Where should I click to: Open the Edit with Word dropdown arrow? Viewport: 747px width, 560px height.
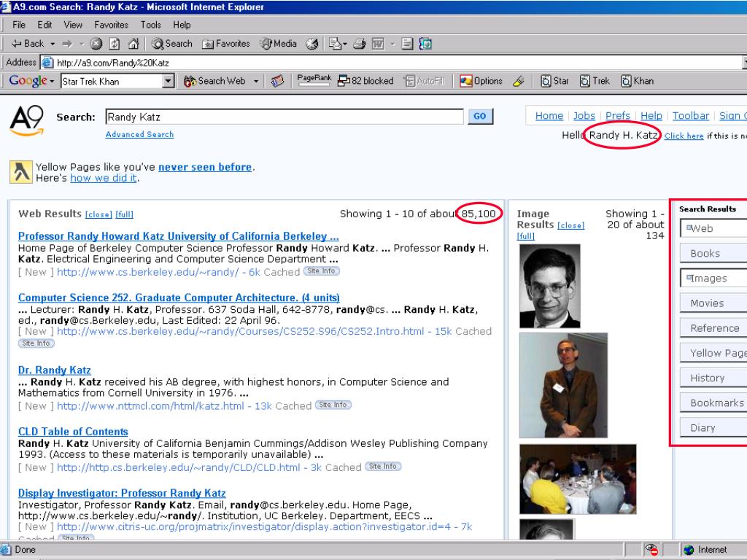tap(392, 44)
